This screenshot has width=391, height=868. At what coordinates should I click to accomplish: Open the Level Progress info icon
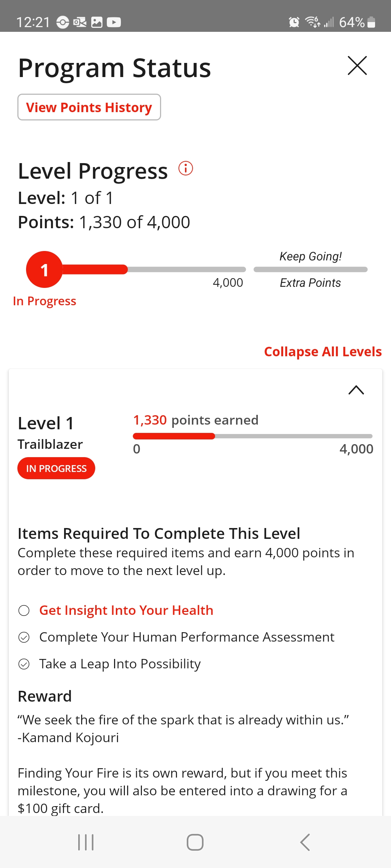(x=186, y=168)
